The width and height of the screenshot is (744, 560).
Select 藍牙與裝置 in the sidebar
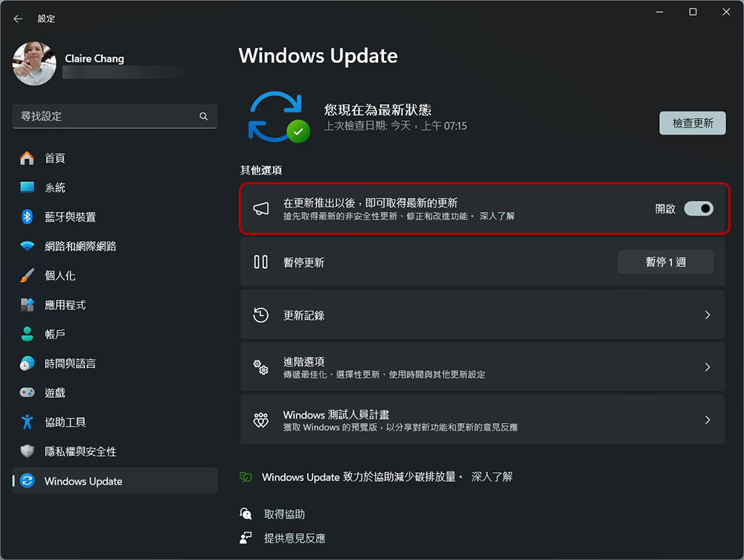click(x=115, y=216)
